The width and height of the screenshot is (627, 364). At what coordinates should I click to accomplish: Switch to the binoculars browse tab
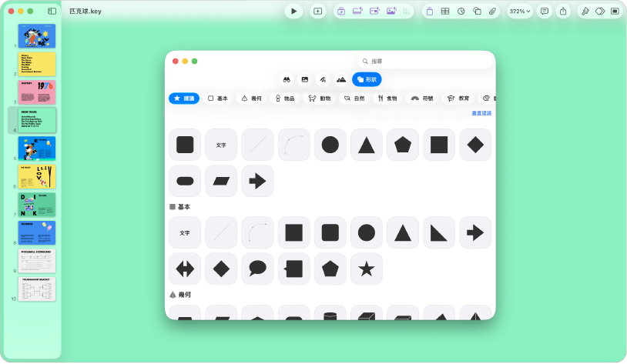click(287, 79)
